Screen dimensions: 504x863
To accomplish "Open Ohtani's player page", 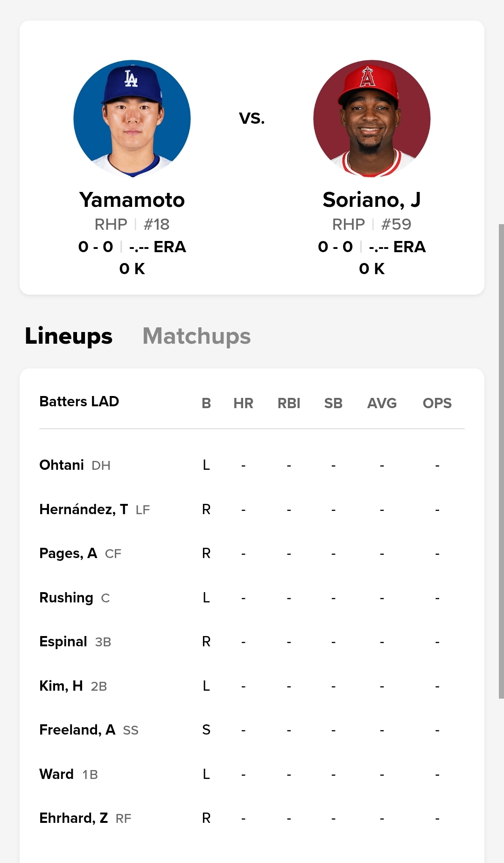I will [x=62, y=465].
